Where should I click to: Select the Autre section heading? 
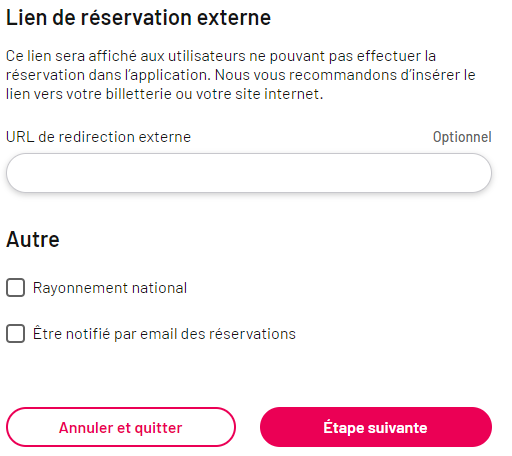point(33,239)
